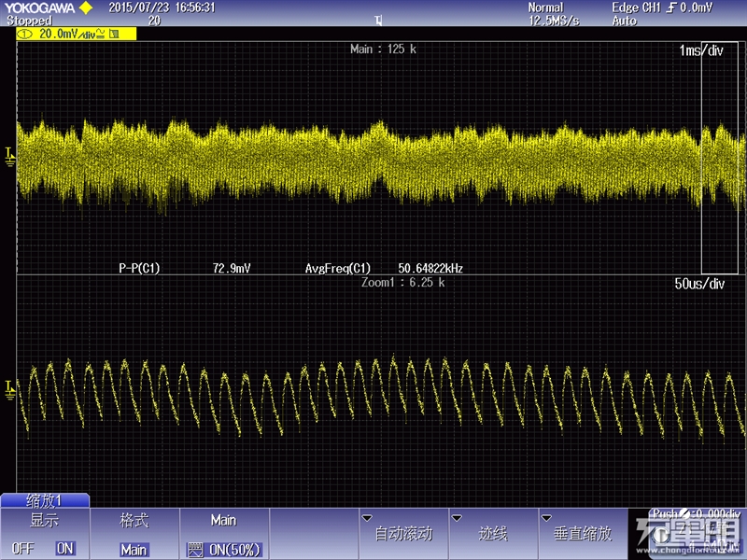Open the 垂直缩放 vertical zoom menu

[582, 533]
